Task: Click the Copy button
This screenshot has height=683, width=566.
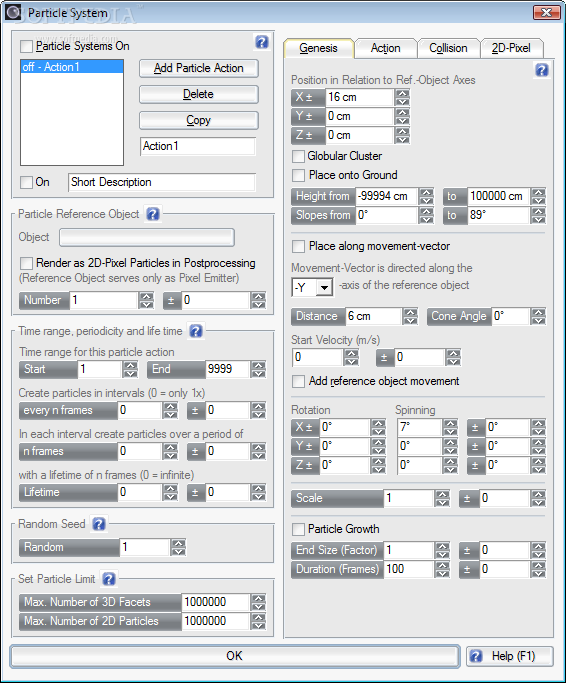Action: pyautogui.click(x=199, y=121)
